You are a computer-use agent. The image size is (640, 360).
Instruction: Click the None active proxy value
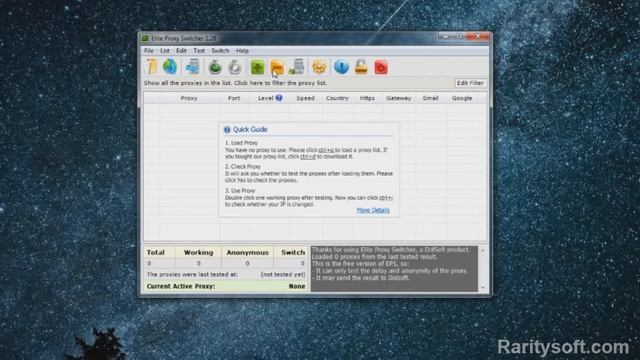[297, 286]
